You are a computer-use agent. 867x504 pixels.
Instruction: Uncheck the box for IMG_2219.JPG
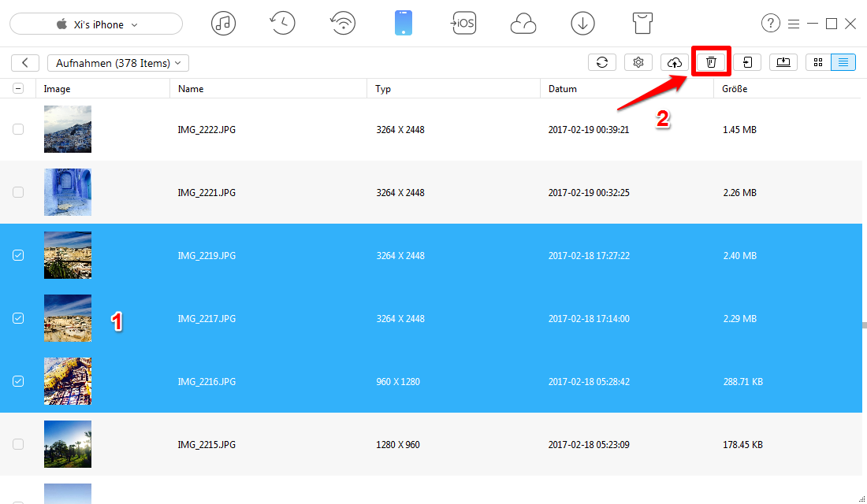tap(18, 255)
